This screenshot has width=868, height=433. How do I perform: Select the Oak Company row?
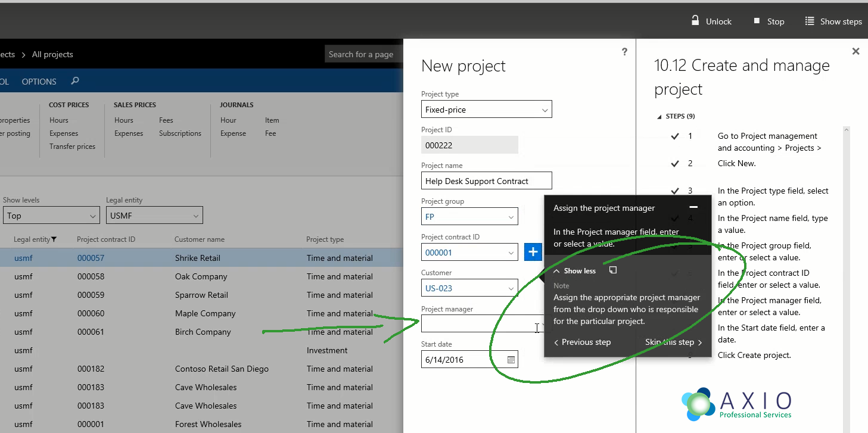click(x=201, y=276)
